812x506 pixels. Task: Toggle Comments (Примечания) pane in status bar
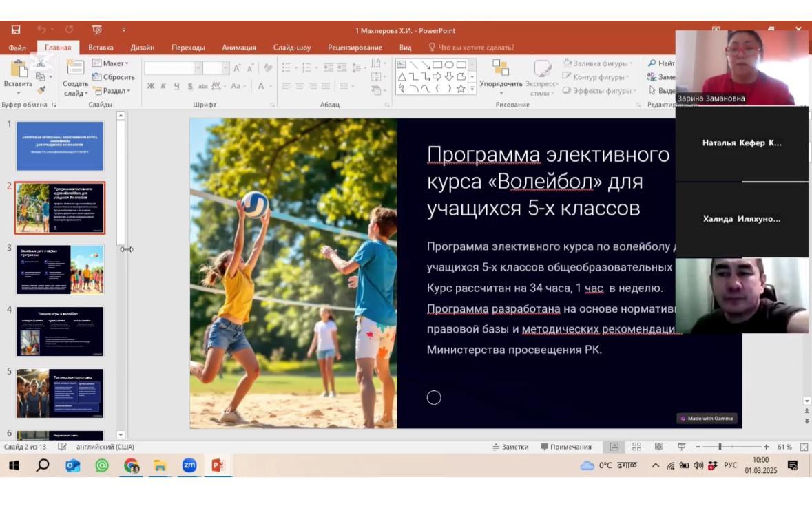566,447
